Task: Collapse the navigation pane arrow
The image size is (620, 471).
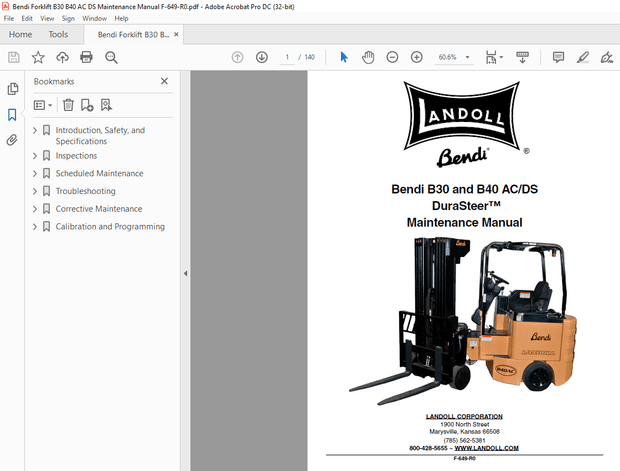Action: point(185,273)
